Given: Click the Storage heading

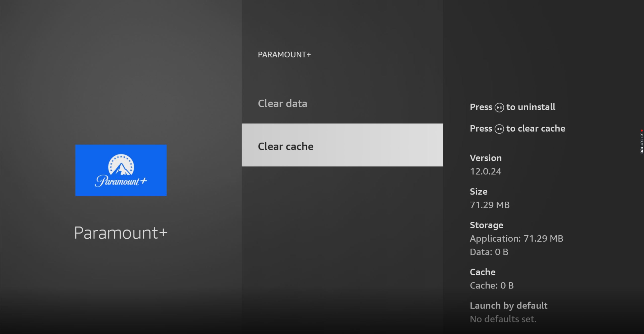Looking at the screenshot, I should point(486,225).
